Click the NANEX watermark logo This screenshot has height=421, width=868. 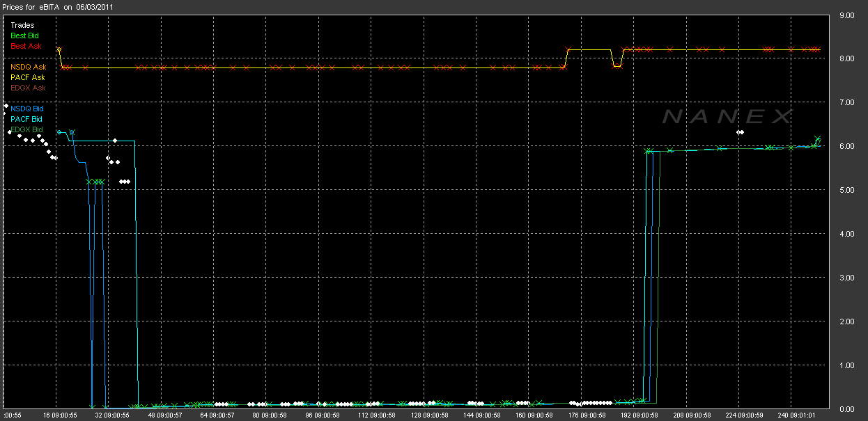click(727, 117)
